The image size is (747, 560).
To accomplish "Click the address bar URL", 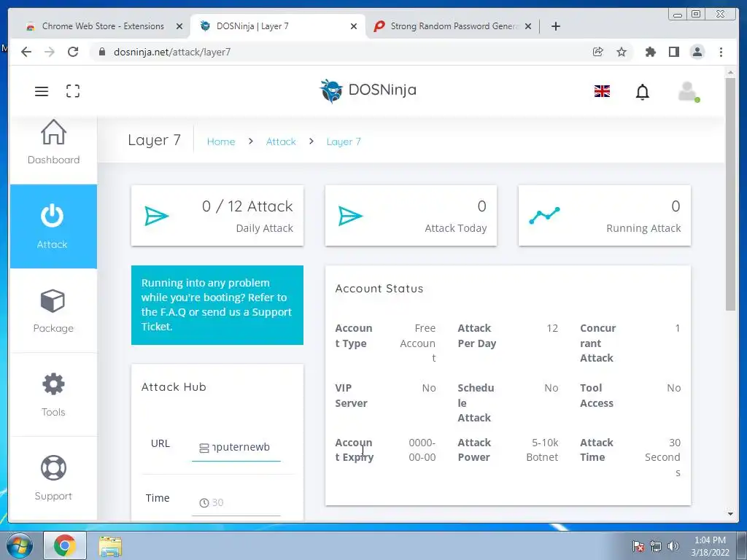I will click(x=172, y=52).
